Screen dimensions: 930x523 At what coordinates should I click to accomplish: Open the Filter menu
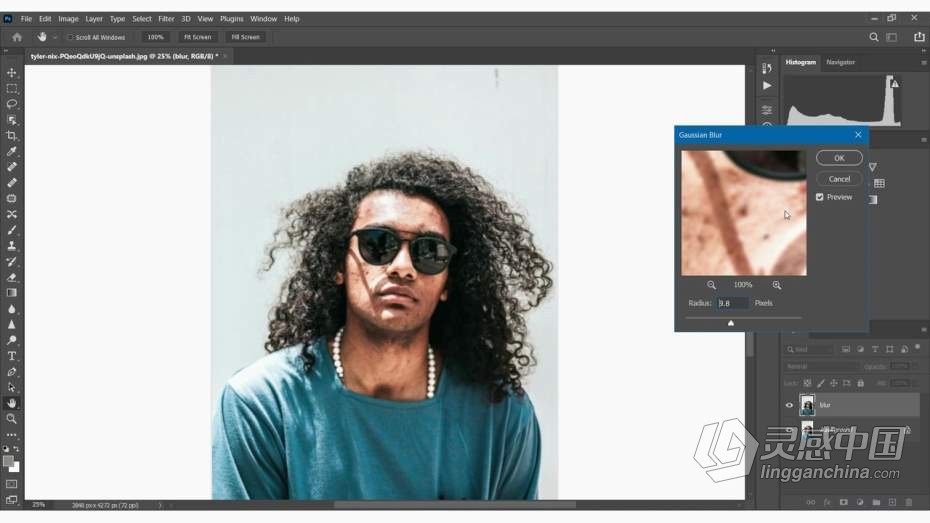(x=166, y=19)
